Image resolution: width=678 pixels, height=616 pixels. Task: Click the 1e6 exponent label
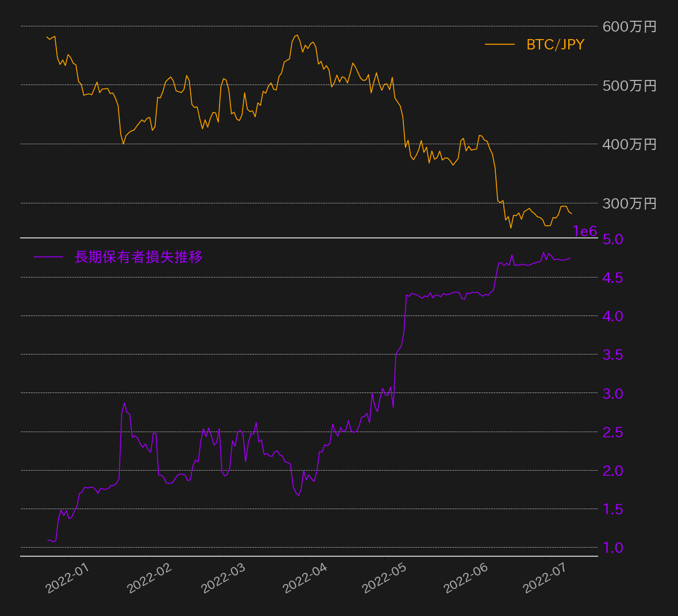(x=584, y=231)
